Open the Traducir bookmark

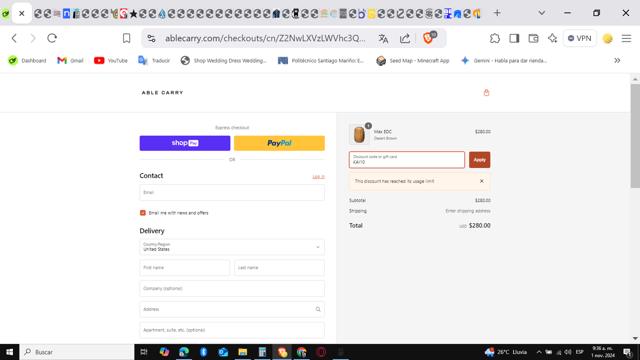pos(154,60)
